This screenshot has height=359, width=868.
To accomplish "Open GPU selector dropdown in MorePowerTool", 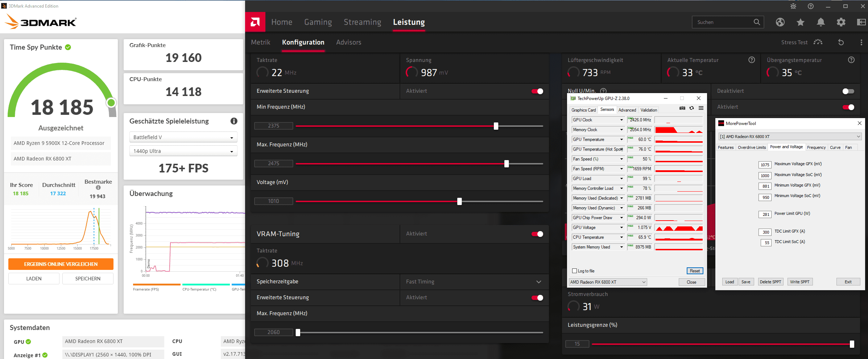I will click(x=790, y=137).
